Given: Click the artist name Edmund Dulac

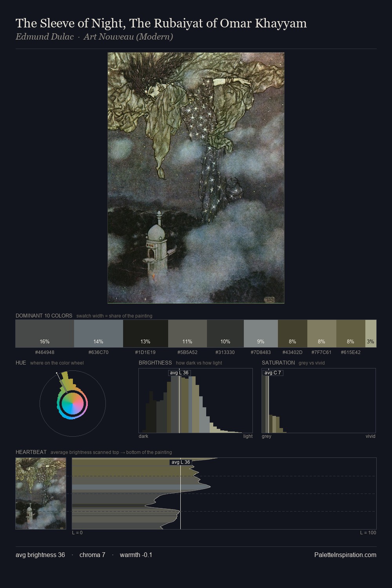Looking at the screenshot, I should [45, 37].
